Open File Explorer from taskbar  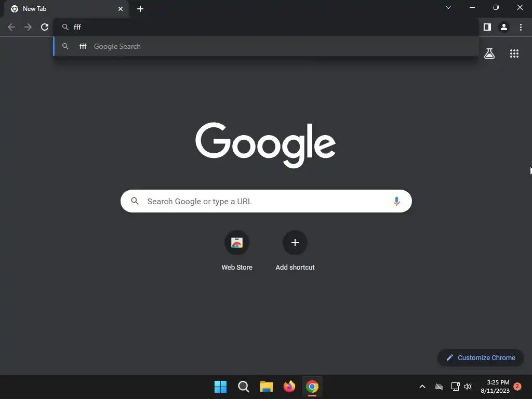click(267, 387)
